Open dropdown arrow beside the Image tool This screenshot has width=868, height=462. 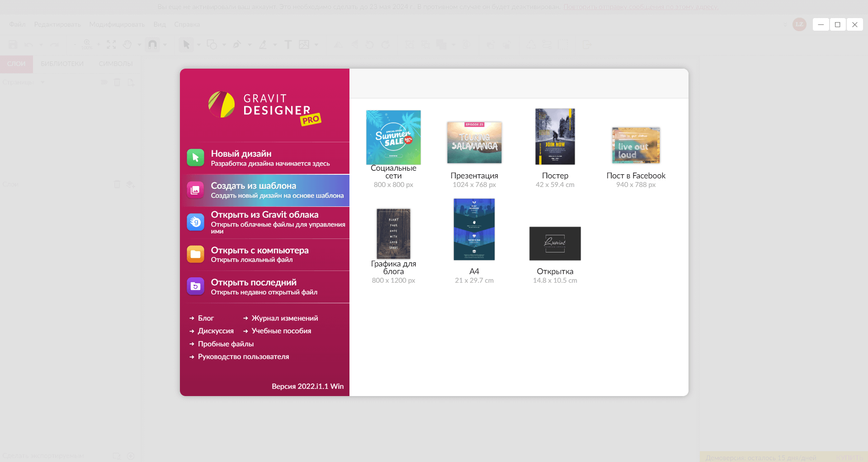(316, 45)
